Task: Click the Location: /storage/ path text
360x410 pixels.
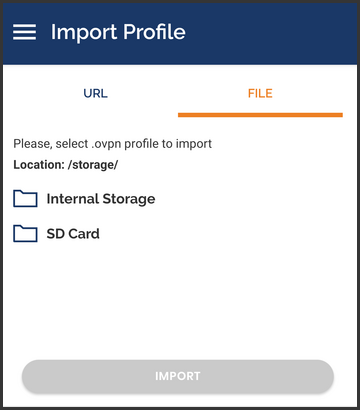Action: (x=66, y=165)
